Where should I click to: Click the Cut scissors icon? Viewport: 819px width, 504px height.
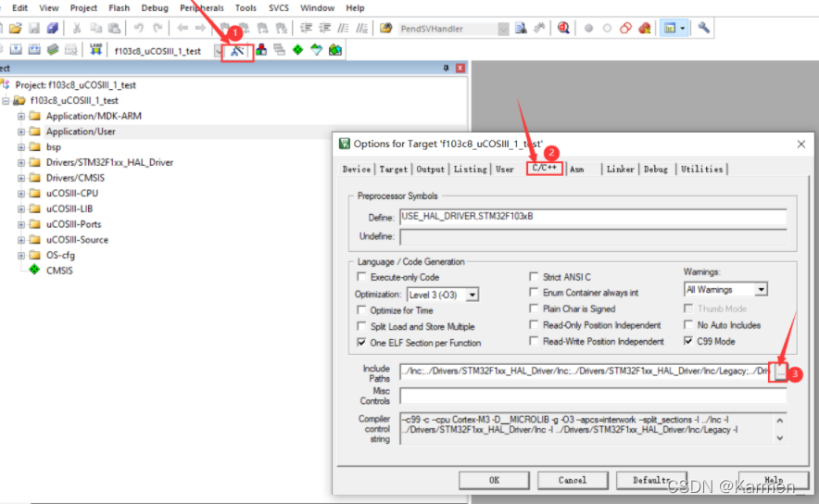pos(77,28)
